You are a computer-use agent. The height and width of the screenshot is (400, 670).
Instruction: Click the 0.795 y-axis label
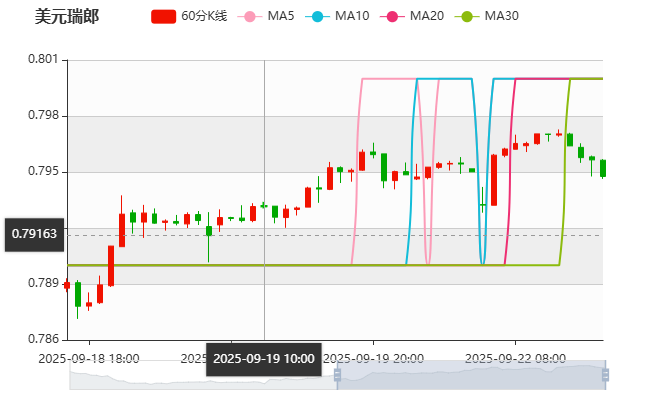tap(43, 171)
